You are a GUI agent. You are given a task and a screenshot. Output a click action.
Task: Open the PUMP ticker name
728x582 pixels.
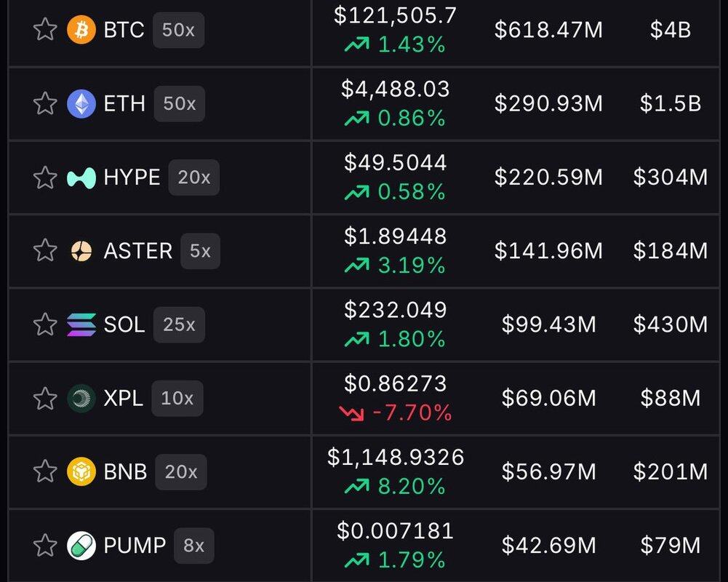pyautogui.click(x=135, y=545)
